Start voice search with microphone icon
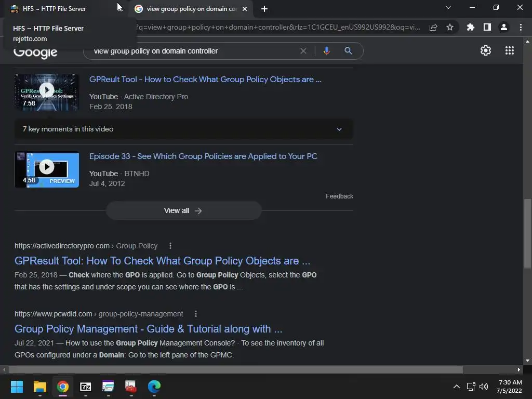Viewport: 532px width, 399px height. pyautogui.click(x=326, y=51)
